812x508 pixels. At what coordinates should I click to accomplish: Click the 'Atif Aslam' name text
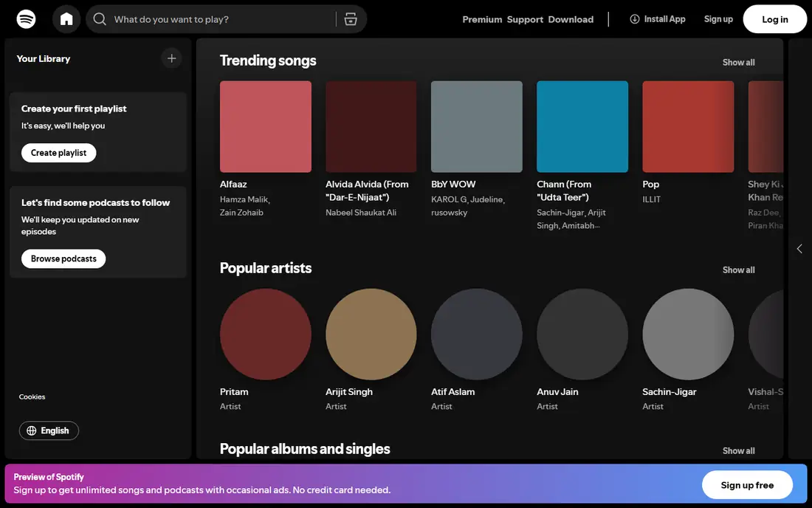coord(453,392)
